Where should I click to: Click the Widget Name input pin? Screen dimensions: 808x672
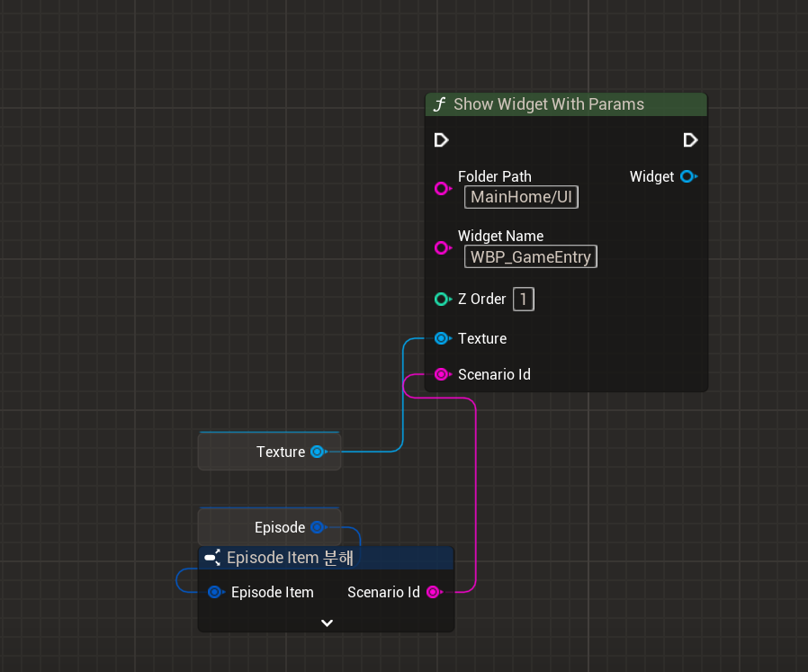pos(443,247)
